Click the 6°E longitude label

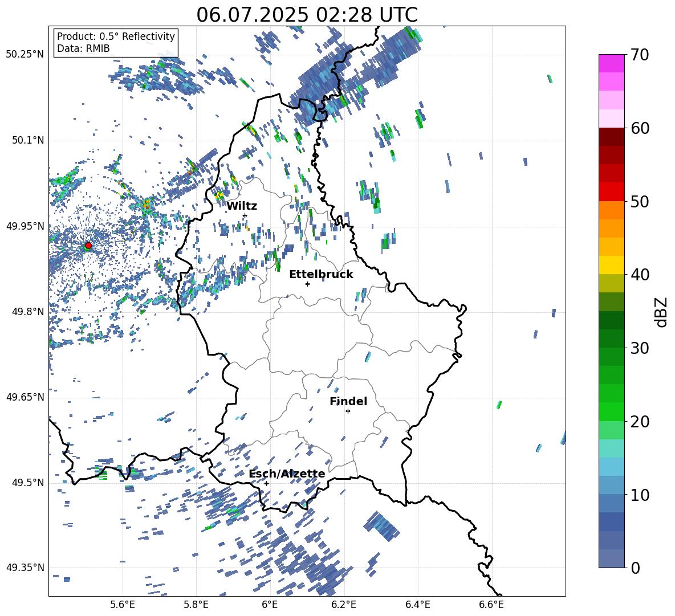click(x=270, y=605)
